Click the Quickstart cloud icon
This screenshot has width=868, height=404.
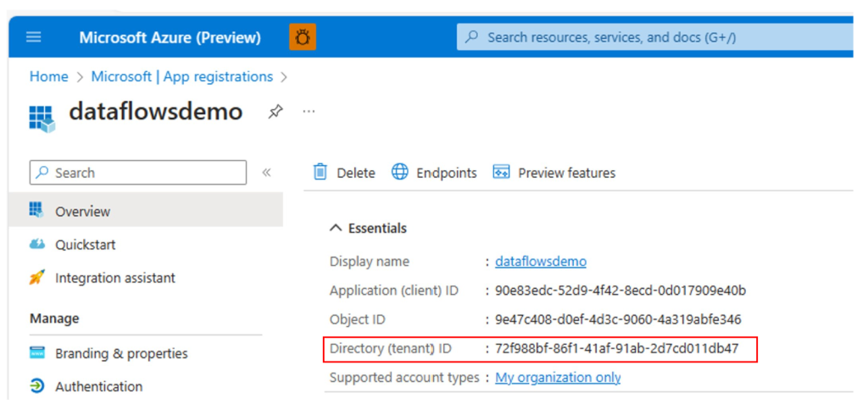coord(36,244)
